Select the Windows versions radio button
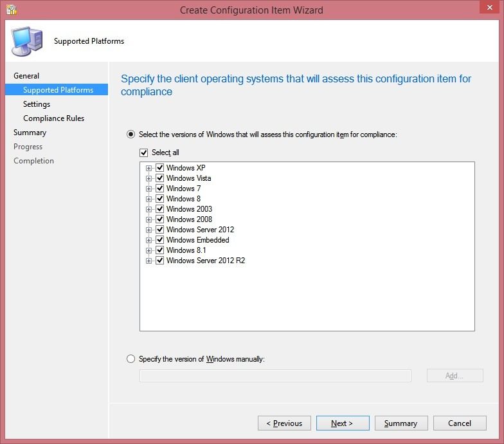The height and width of the screenshot is (444, 504). [x=130, y=134]
